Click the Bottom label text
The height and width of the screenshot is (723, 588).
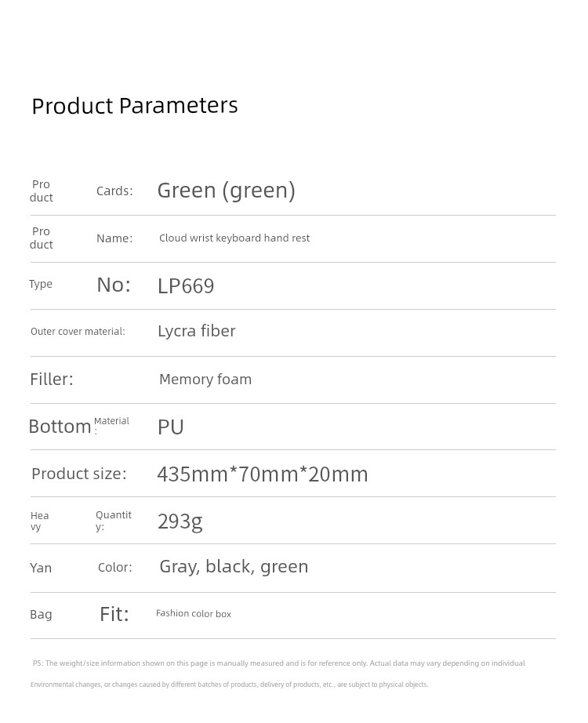pos(60,427)
